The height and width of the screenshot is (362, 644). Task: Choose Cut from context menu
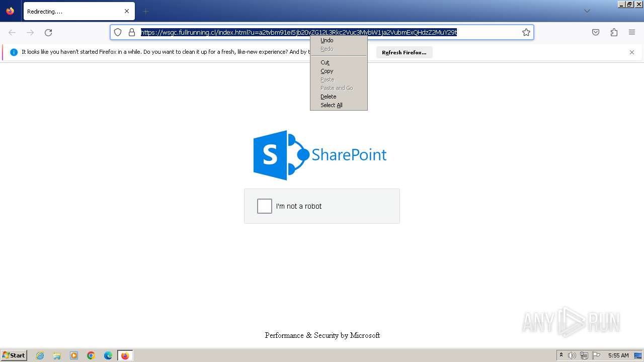(339, 62)
